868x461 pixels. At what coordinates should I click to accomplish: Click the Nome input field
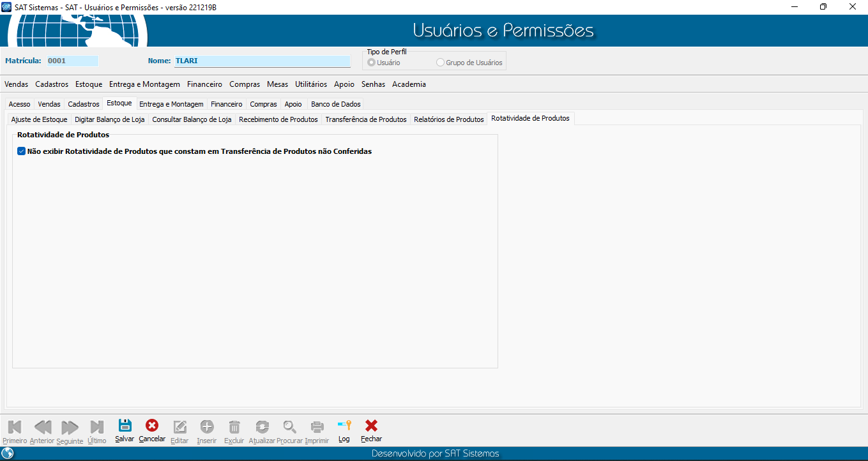point(262,61)
